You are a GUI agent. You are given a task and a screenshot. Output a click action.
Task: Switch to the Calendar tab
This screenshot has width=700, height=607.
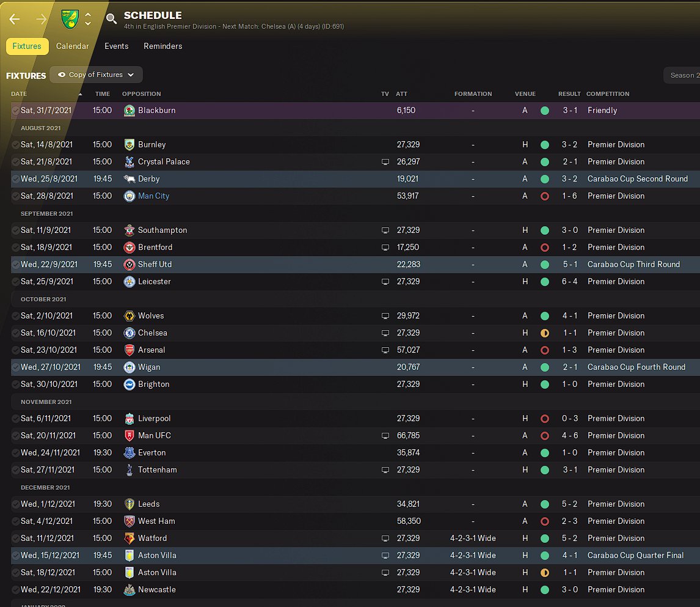pyautogui.click(x=72, y=46)
